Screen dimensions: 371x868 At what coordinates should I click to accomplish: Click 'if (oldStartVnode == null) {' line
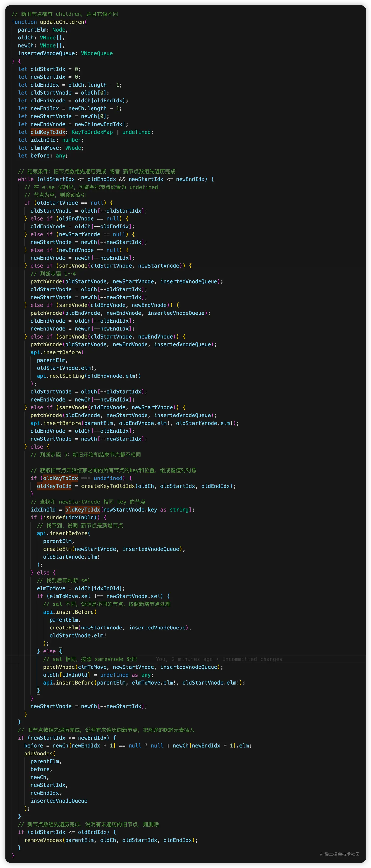68,203
